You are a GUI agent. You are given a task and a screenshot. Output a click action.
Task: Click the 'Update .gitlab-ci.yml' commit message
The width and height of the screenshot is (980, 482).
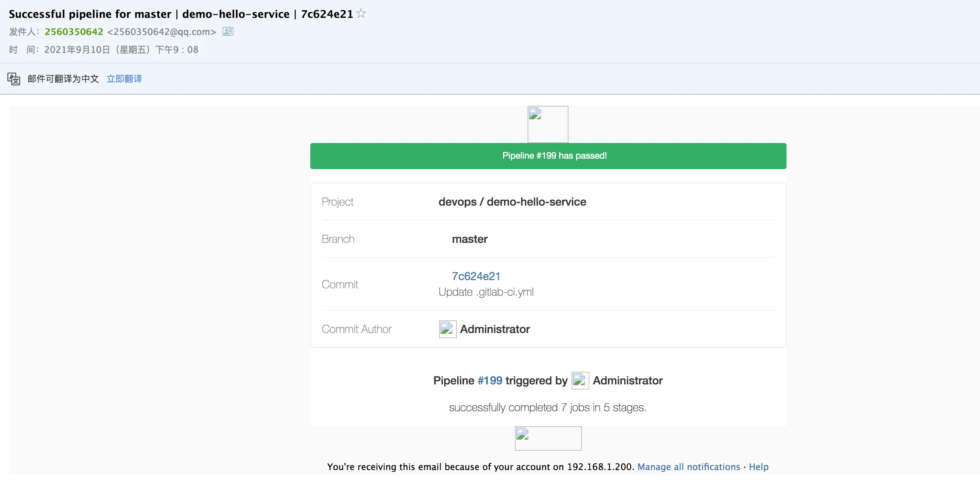486,292
